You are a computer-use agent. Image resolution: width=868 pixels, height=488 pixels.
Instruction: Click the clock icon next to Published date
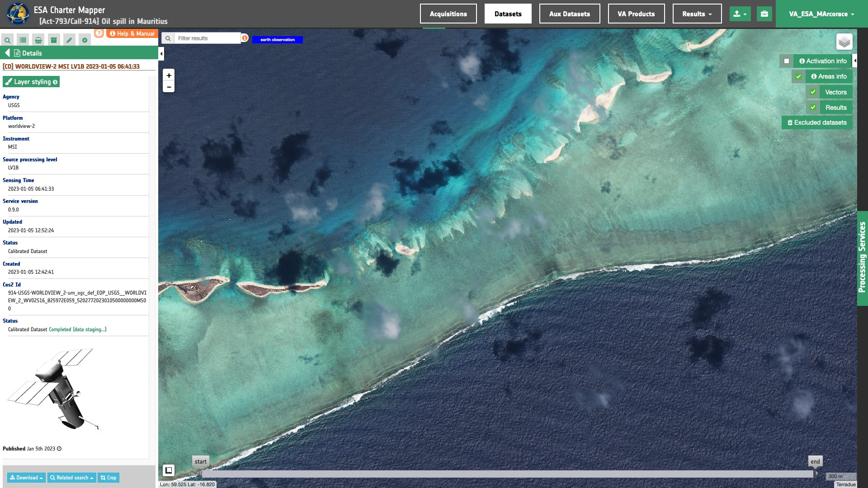tap(59, 449)
